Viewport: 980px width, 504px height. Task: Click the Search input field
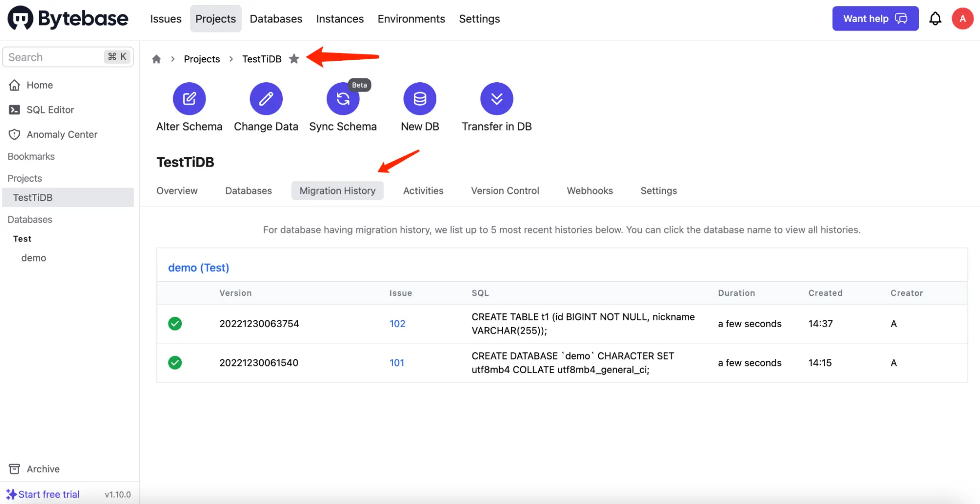pos(68,57)
